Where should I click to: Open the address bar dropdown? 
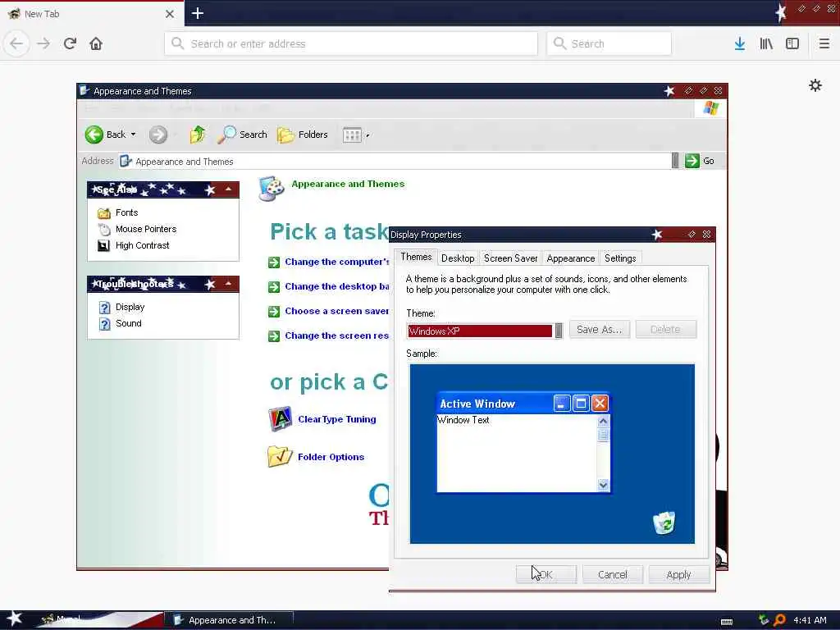675,161
